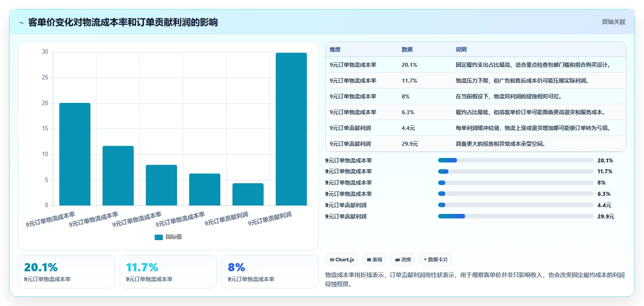
Task: Click table cell 20.1%
Action: click(409, 65)
